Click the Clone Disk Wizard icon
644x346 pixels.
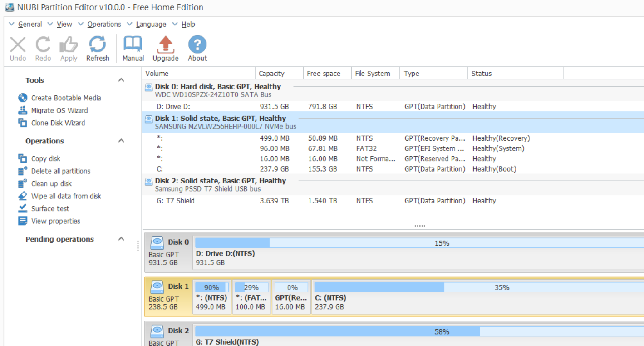pos(23,123)
